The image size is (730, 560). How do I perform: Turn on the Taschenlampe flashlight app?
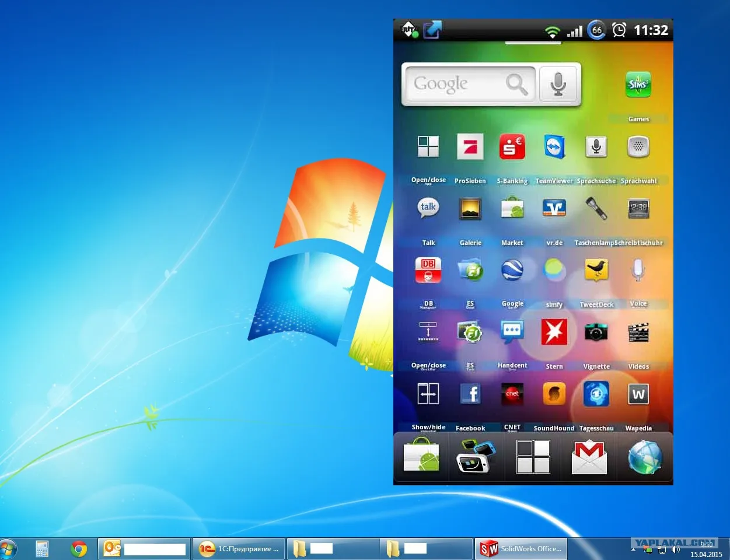tap(596, 208)
